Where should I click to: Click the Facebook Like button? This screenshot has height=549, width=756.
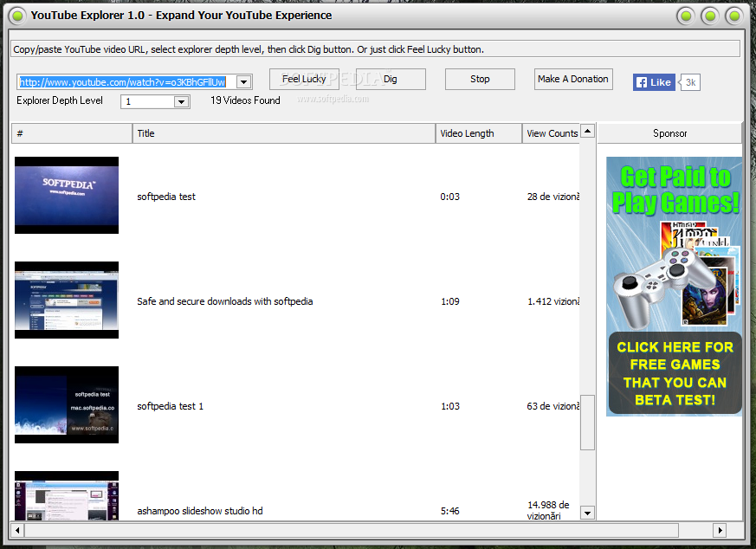[654, 82]
